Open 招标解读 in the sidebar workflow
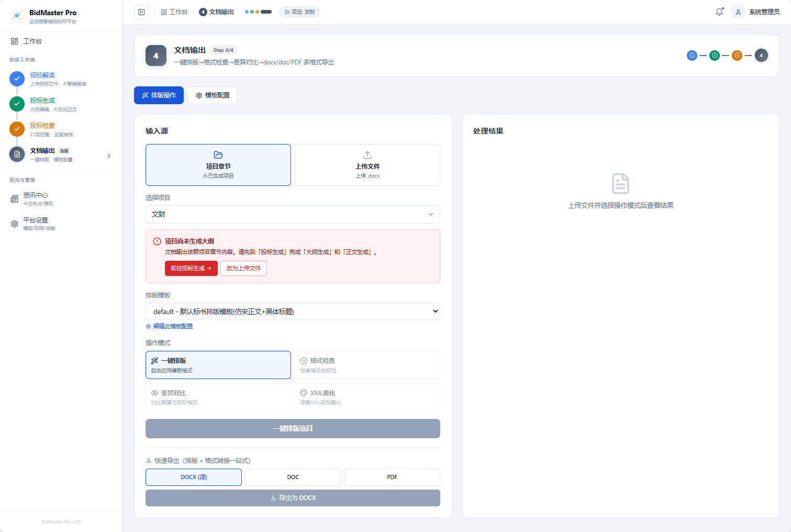791x532 pixels. (x=61, y=79)
